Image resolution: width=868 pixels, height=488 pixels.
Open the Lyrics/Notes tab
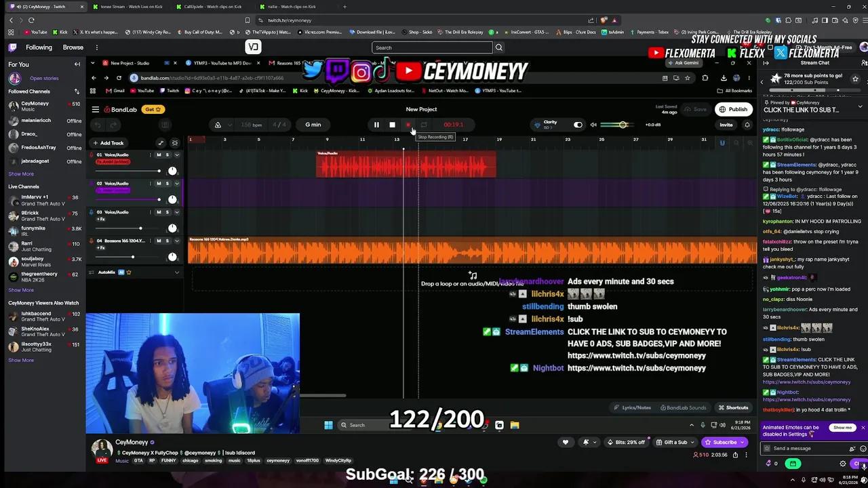pos(632,407)
